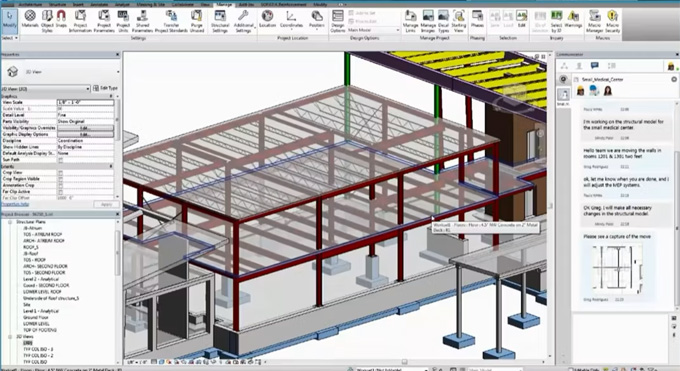Open Project Units settings
The height and width of the screenshot is (371, 680).
coord(123,21)
